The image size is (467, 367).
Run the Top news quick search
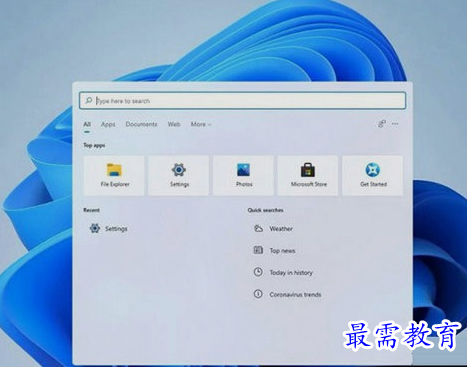(x=275, y=250)
